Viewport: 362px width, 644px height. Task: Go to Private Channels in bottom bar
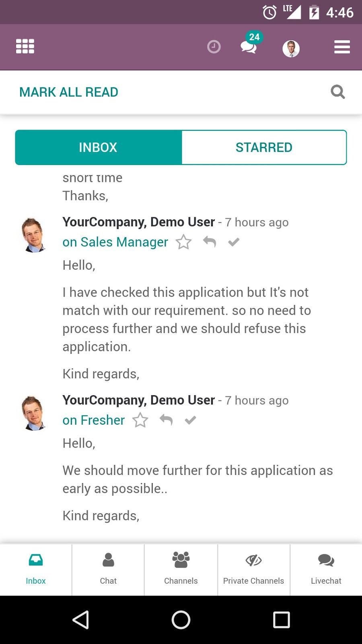[253, 569]
